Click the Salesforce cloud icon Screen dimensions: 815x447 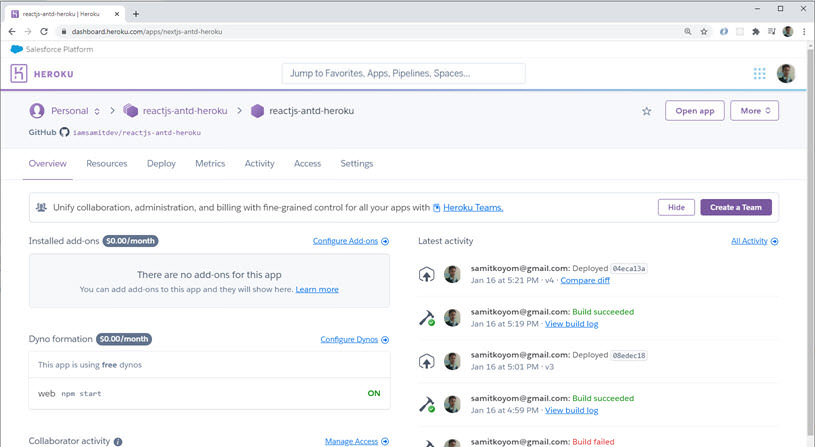[17, 49]
